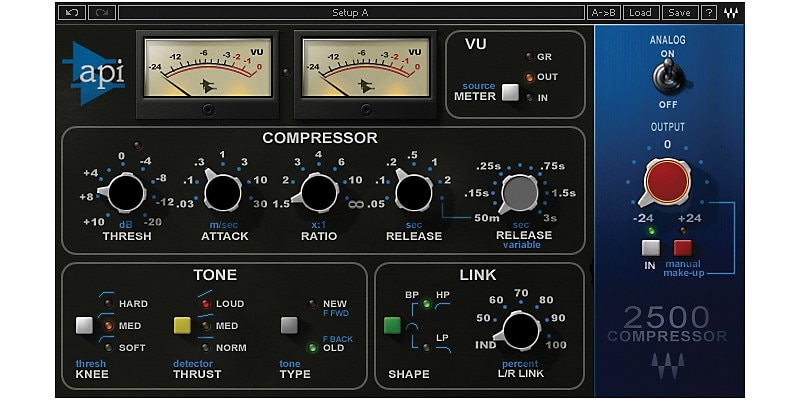The width and height of the screenshot is (800, 400).
Task: Select the OUT meter LED
Action: pos(530,77)
